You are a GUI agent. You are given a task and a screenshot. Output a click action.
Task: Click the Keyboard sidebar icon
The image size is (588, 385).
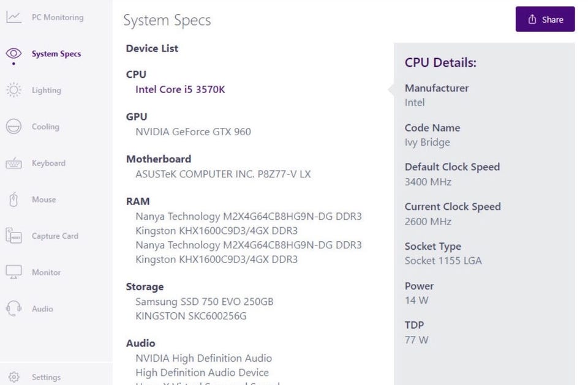(x=13, y=163)
